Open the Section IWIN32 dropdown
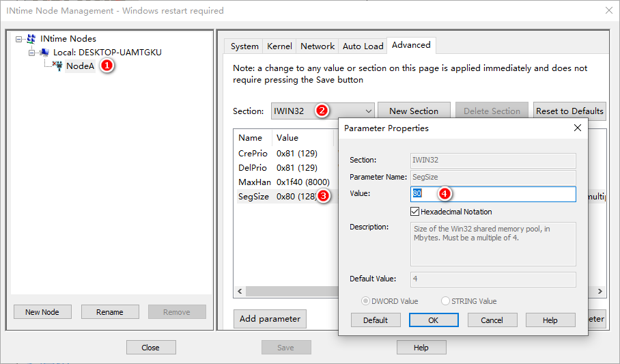Screen dimensions: 620x364 [x=323, y=111]
